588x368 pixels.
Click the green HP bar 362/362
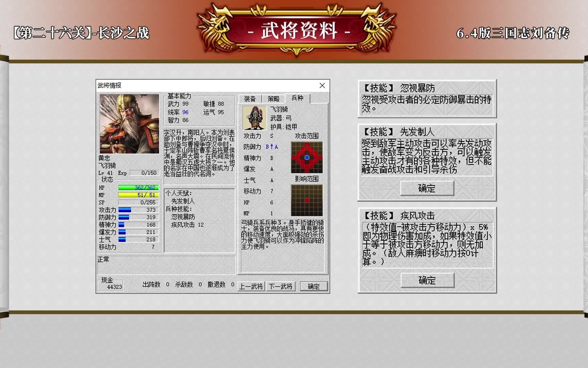coord(138,187)
